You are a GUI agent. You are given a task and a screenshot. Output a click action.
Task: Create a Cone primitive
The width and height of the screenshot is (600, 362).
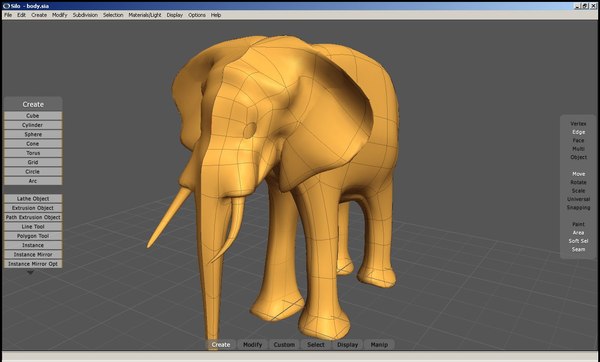[x=33, y=143]
